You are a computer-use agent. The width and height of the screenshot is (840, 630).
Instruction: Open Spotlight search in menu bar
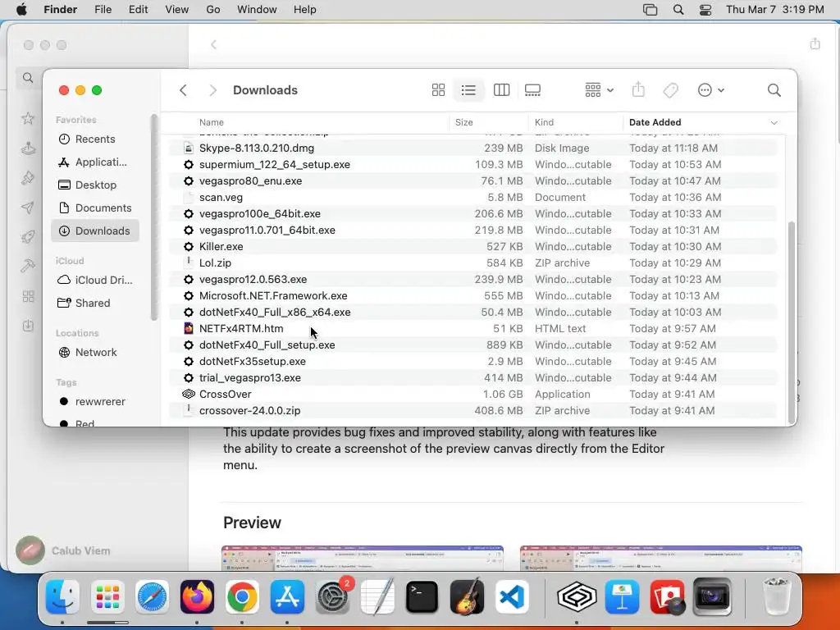678,10
